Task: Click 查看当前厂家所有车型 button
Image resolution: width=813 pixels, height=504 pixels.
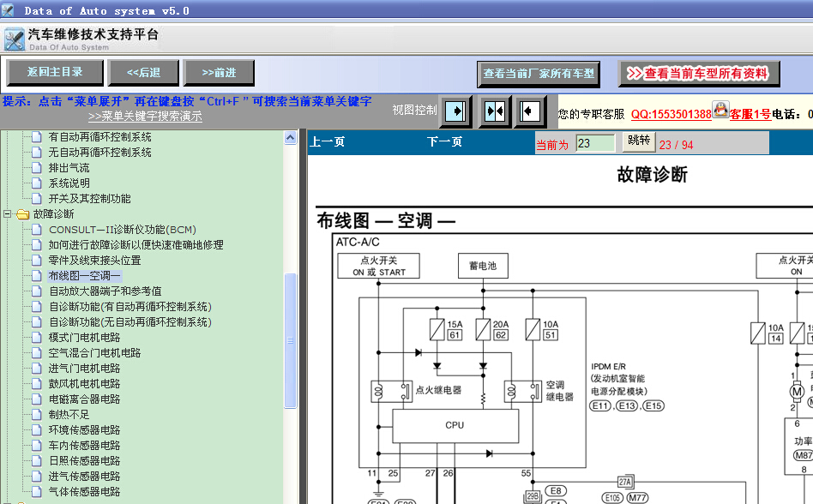Action: click(539, 74)
